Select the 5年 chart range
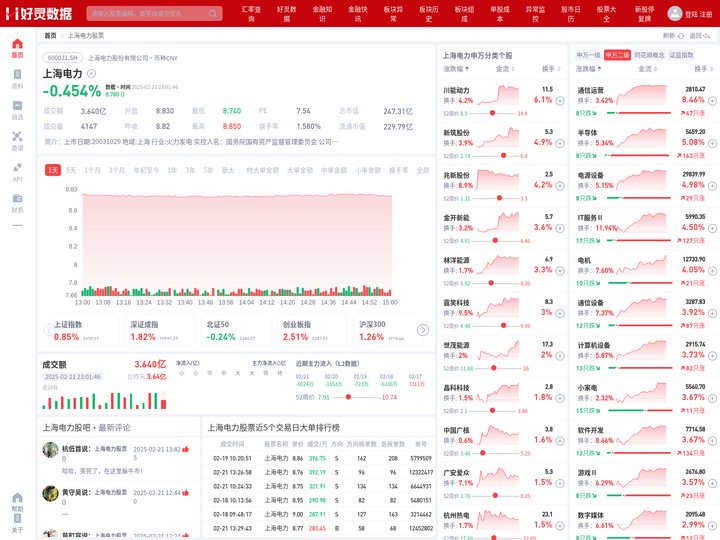 tap(208, 170)
